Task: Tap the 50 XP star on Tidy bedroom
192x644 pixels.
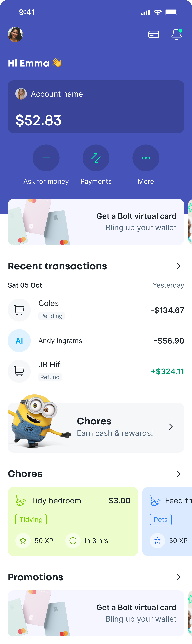Action: tap(23, 541)
